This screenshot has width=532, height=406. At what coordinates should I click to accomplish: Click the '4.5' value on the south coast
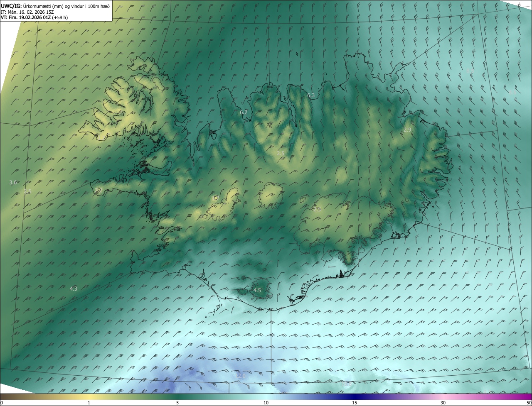[x=257, y=291]
